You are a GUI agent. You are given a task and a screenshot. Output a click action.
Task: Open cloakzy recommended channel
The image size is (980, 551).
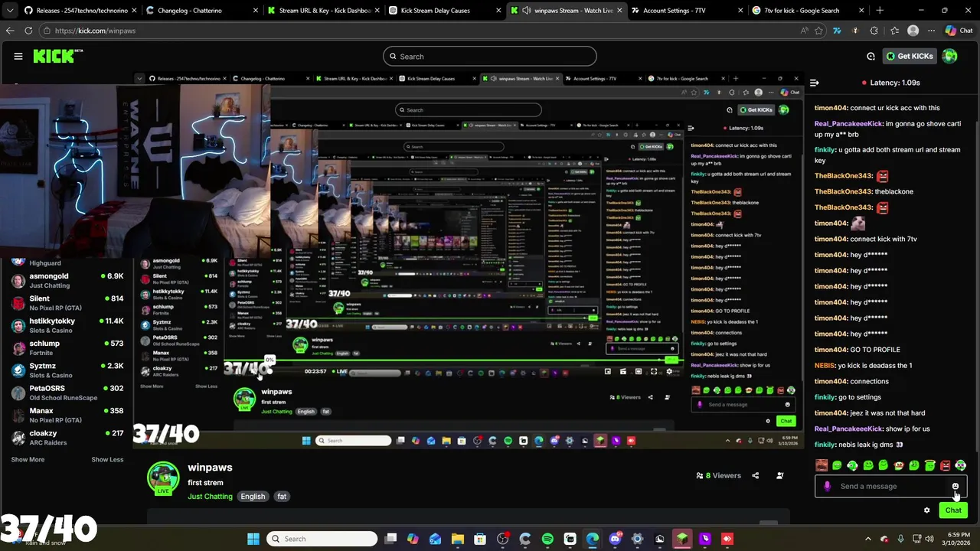click(67, 438)
